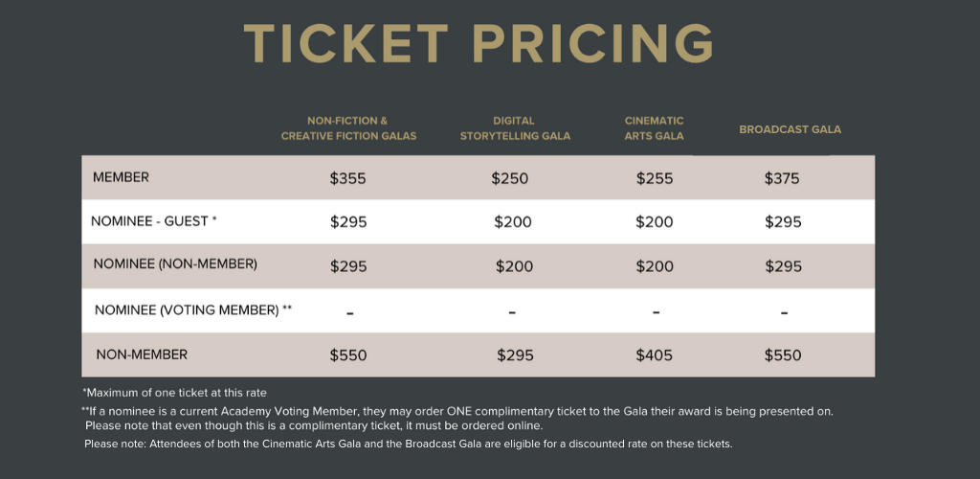Select the NOMINEE (NON-MEMBER) row label
This screenshot has height=479, width=980.
[175, 263]
